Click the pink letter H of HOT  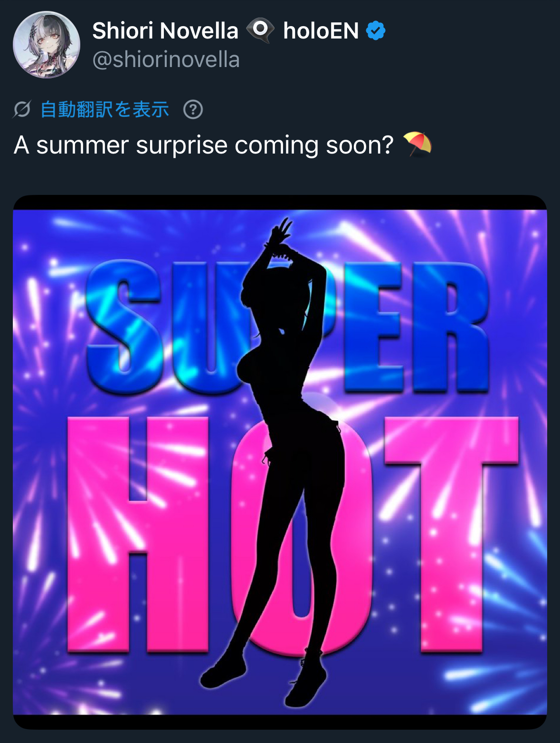(138, 534)
